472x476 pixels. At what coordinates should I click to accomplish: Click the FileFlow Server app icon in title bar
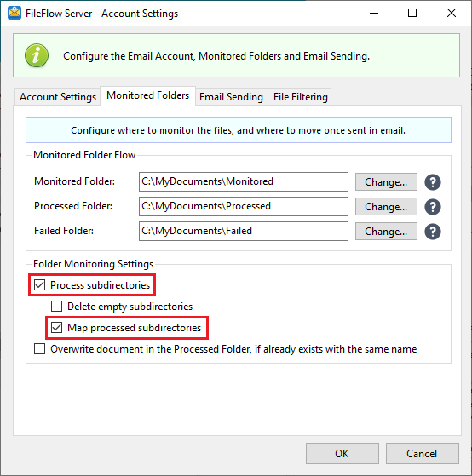[x=14, y=13]
